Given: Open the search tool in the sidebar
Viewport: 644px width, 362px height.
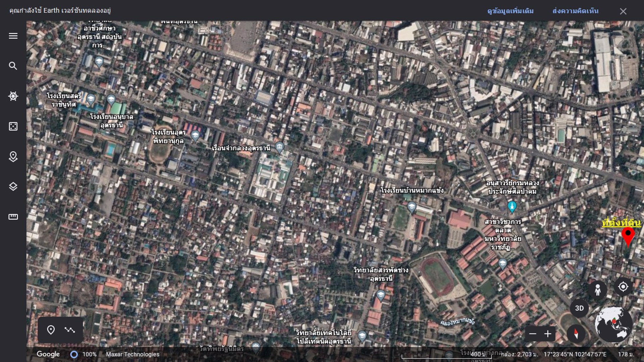Looking at the screenshot, I should (x=13, y=66).
